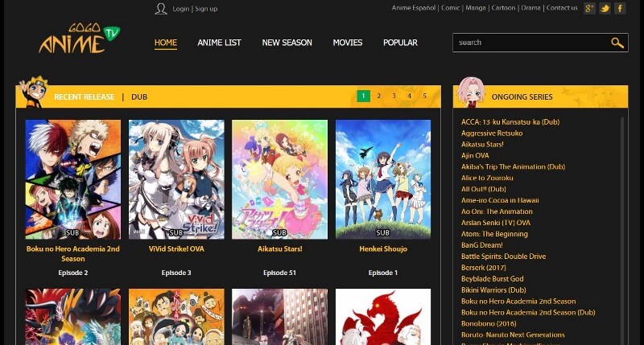Go to pagination page 5
This screenshot has width=644, height=345.
(425, 96)
